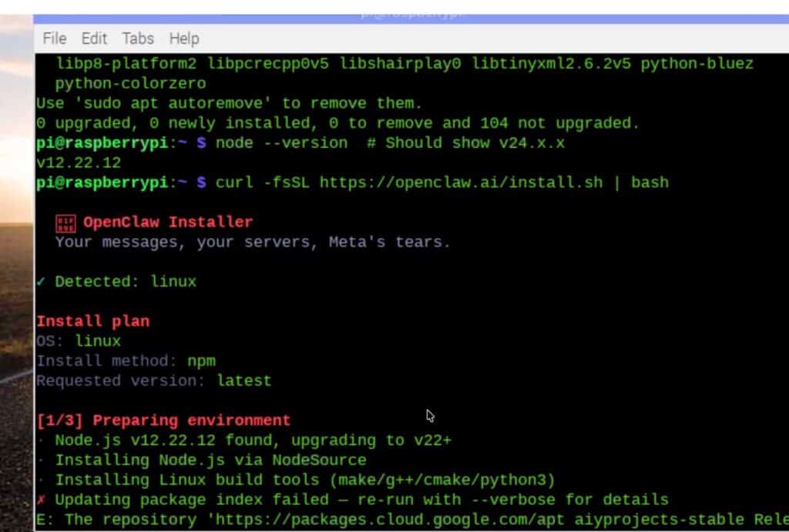Click the Install plan heading
This screenshot has height=532, width=789.
click(92, 321)
